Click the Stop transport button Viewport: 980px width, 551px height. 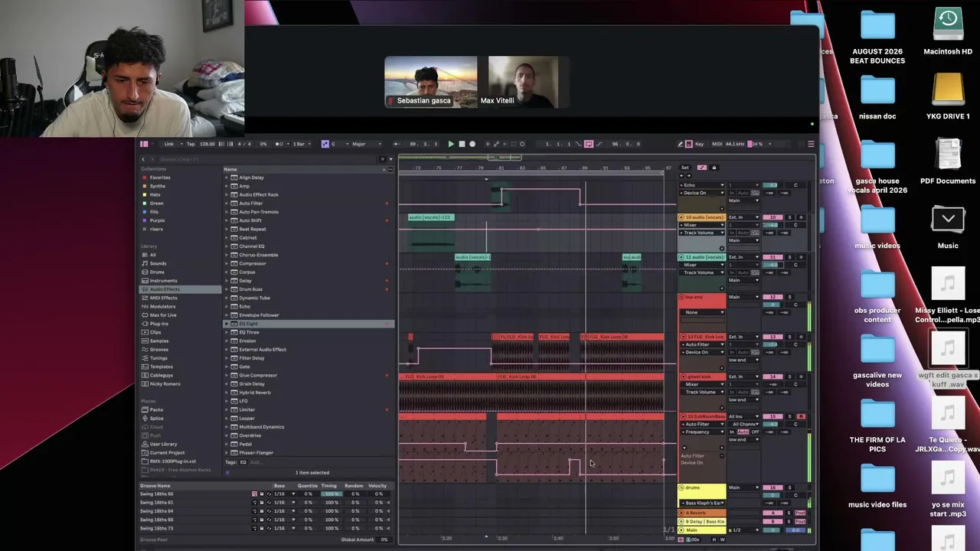pyautogui.click(x=462, y=144)
